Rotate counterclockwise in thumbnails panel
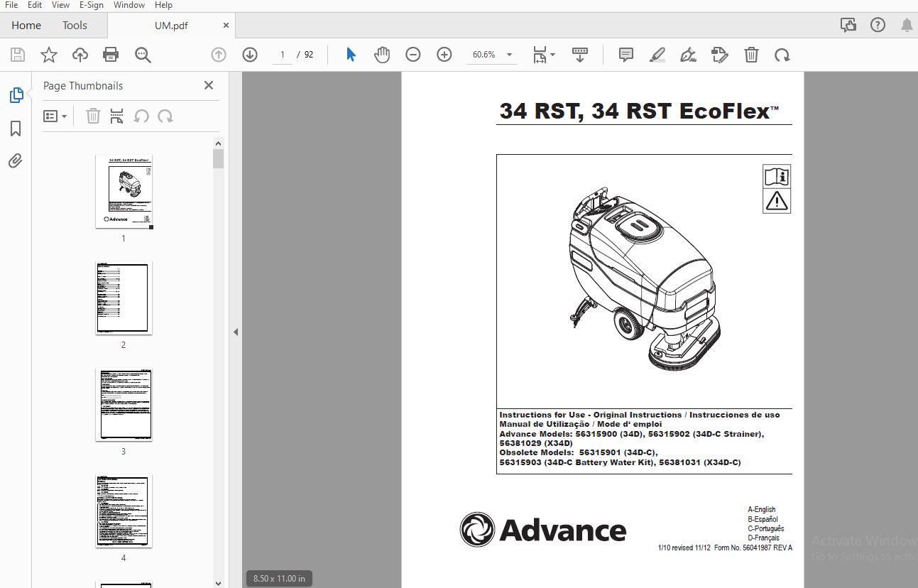Screen dimensions: 918x588 click(141, 116)
